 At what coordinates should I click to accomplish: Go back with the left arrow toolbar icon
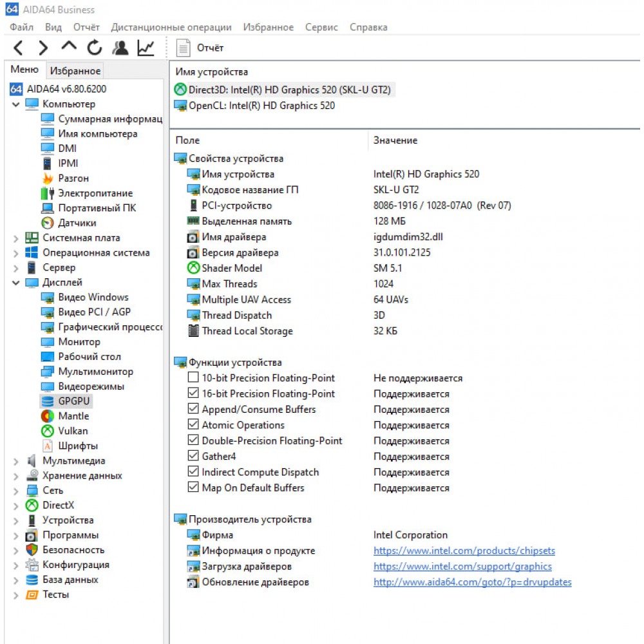point(18,48)
